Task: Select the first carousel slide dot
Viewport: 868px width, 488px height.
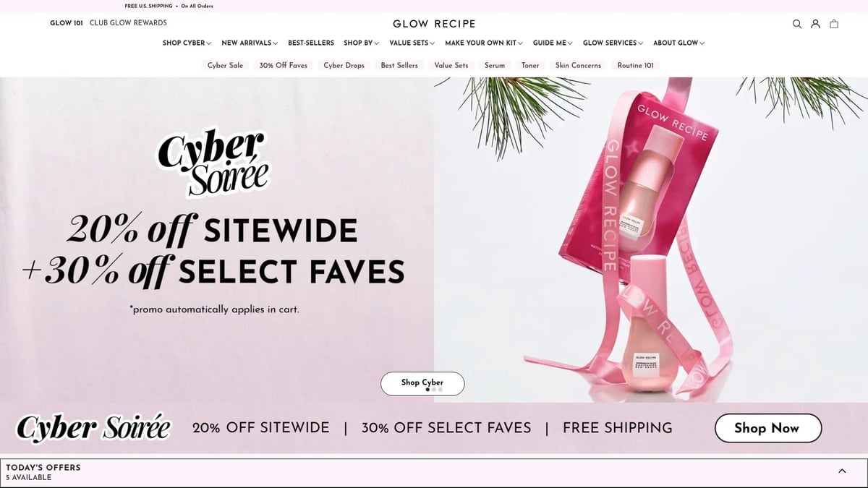Action: (x=427, y=390)
